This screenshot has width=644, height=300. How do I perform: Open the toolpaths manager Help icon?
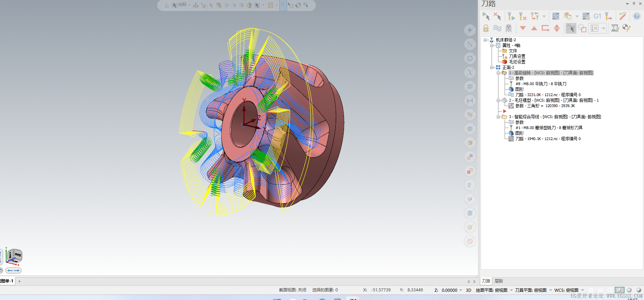tap(636, 16)
